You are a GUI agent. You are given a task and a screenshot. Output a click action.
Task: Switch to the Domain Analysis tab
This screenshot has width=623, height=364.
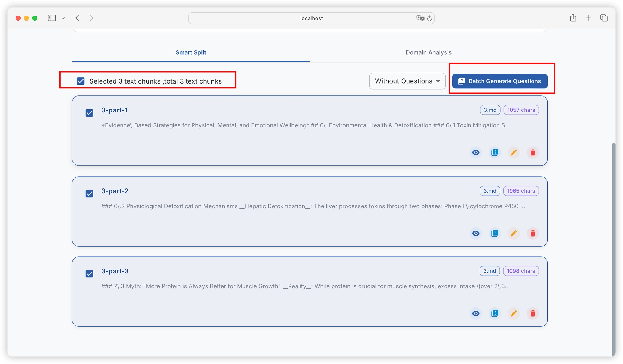428,52
